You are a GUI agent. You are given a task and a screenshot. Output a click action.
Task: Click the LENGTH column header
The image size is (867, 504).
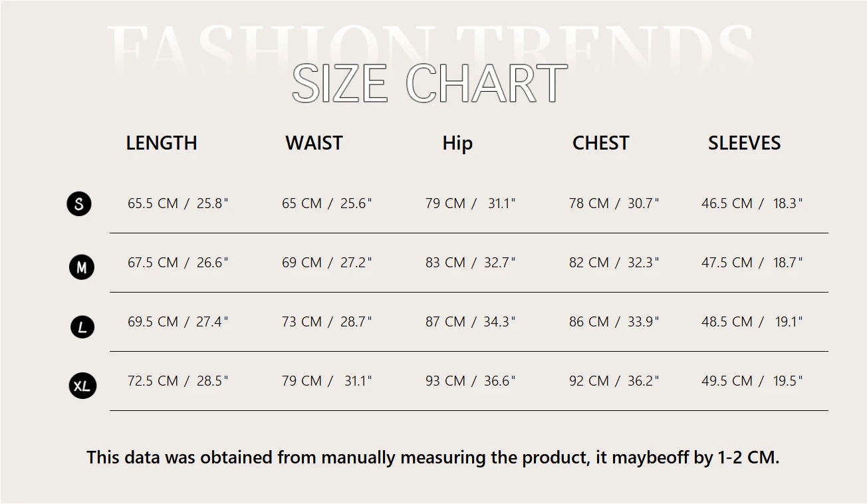pyautogui.click(x=162, y=143)
